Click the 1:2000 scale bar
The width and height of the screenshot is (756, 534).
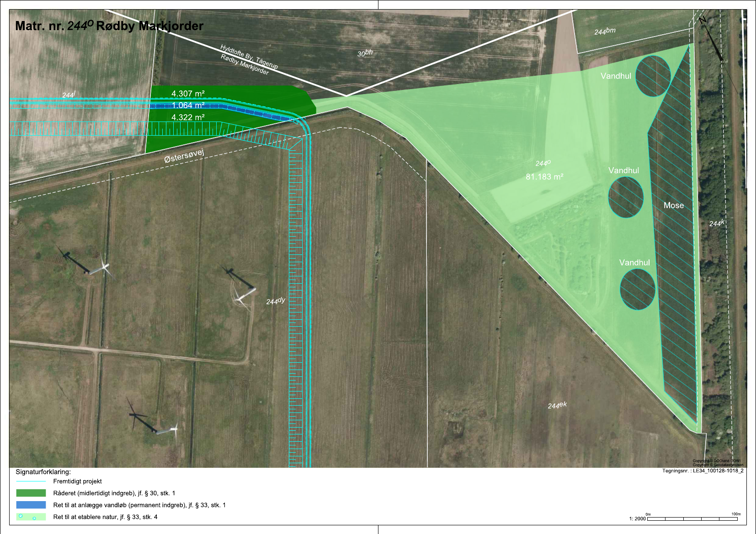coord(692,518)
